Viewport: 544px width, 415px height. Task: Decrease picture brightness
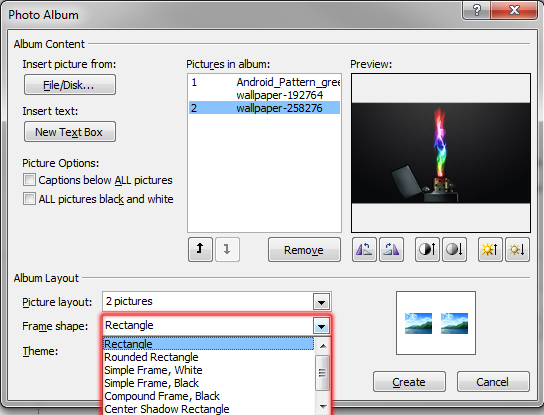(x=517, y=249)
